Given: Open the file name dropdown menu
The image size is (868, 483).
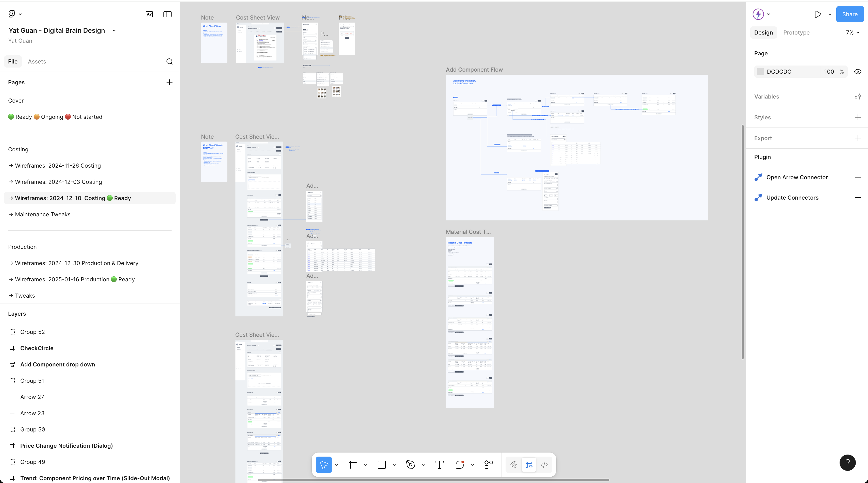Looking at the screenshot, I should point(114,30).
